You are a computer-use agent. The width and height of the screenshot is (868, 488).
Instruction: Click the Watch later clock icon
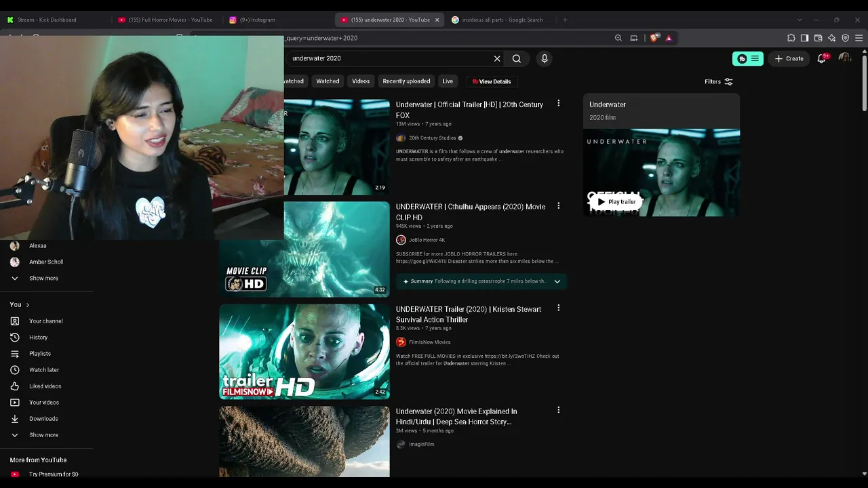tap(15, 370)
